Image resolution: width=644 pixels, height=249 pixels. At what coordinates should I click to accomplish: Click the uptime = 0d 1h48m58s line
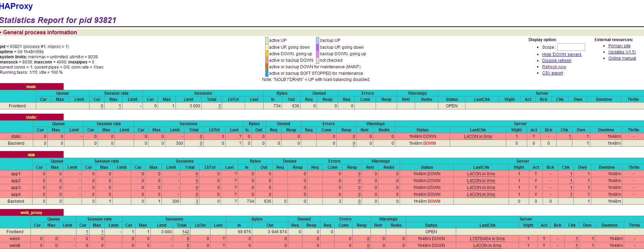[x=22, y=52]
